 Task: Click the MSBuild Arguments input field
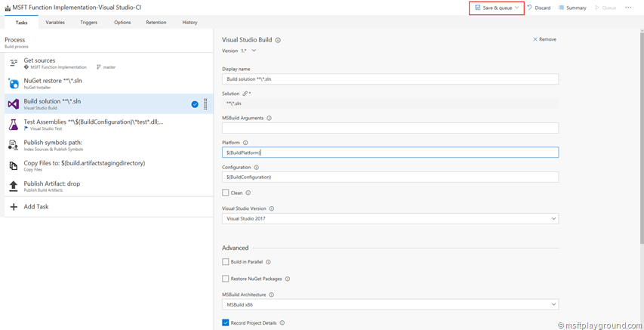(x=390, y=128)
